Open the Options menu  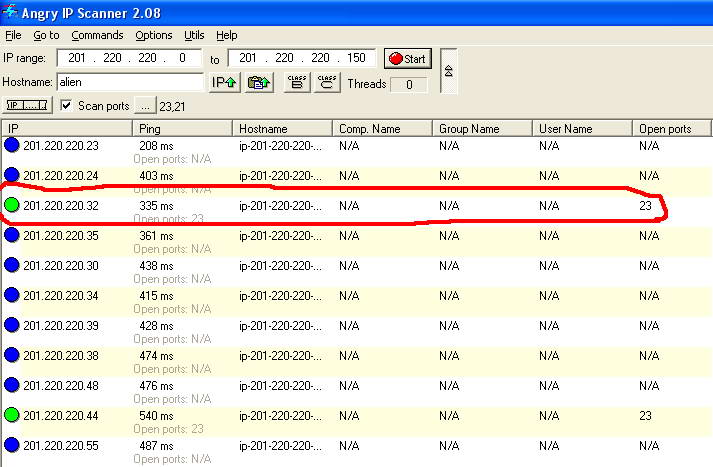(x=154, y=35)
